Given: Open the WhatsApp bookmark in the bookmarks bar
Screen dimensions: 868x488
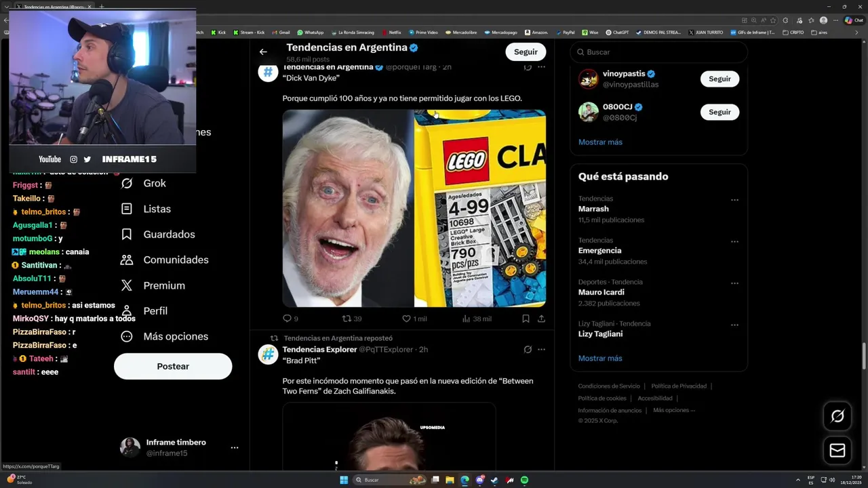Looking at the screenshot, I should (311, 32).
